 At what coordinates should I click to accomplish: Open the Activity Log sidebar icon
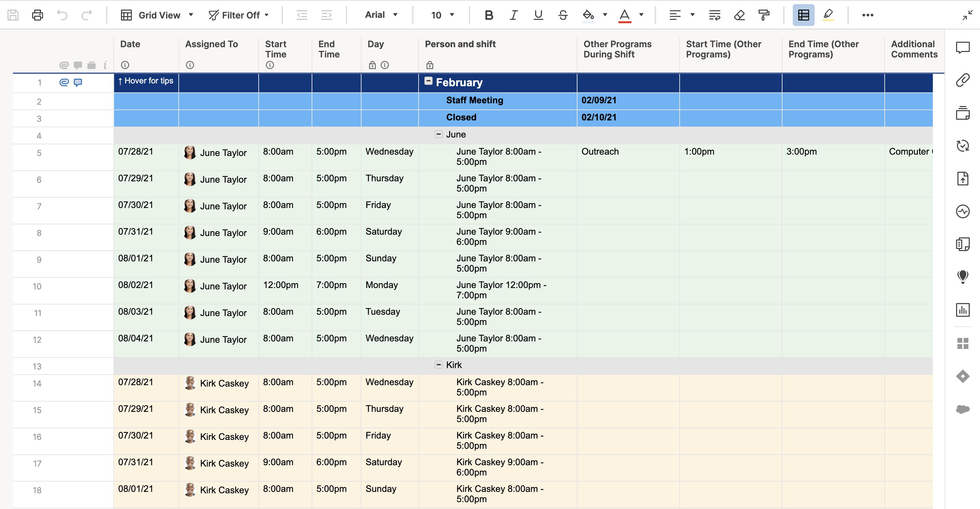[963, 211]
